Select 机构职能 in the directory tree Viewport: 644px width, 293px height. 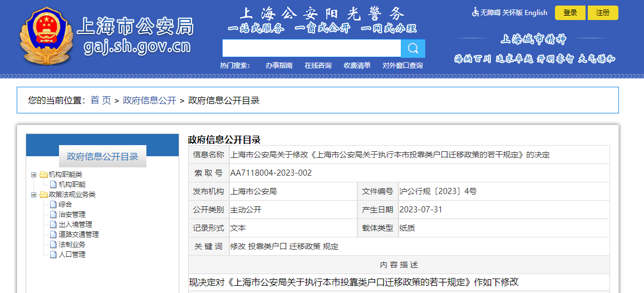pos(72,185)
